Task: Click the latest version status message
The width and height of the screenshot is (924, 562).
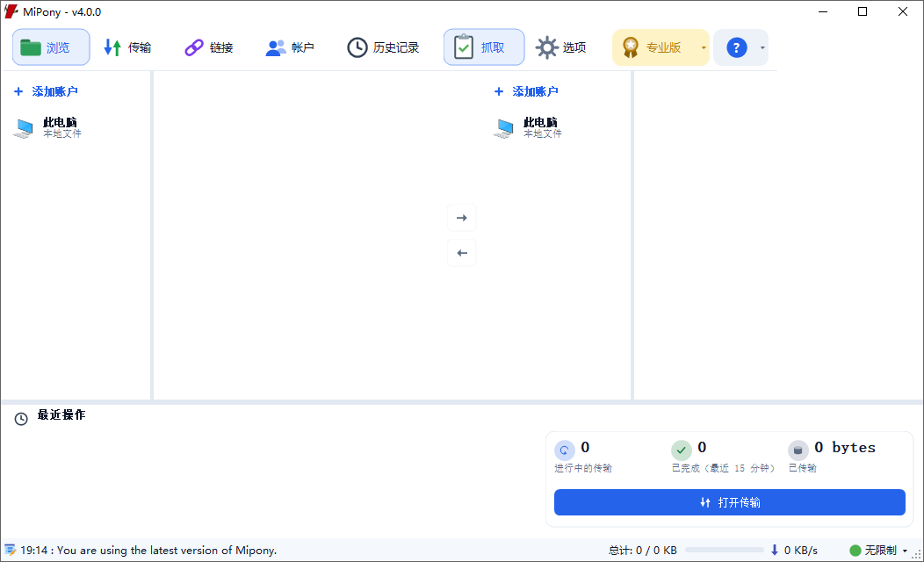Action: tap(148, 551)
